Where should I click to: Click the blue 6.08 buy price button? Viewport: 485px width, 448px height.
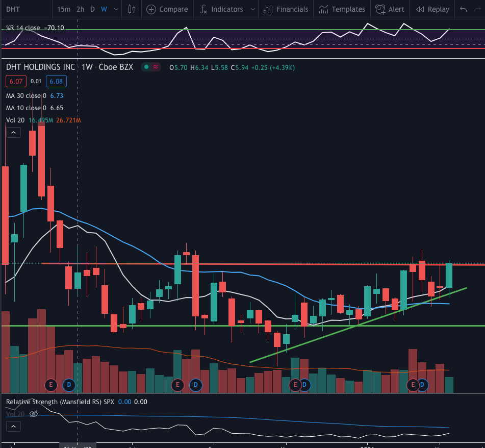coord(56,81)
